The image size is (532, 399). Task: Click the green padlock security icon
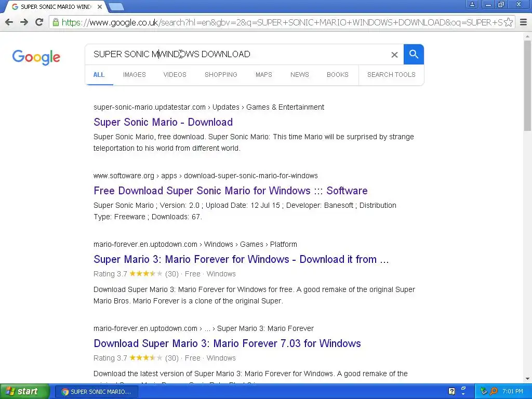click(x=56, y=22)
